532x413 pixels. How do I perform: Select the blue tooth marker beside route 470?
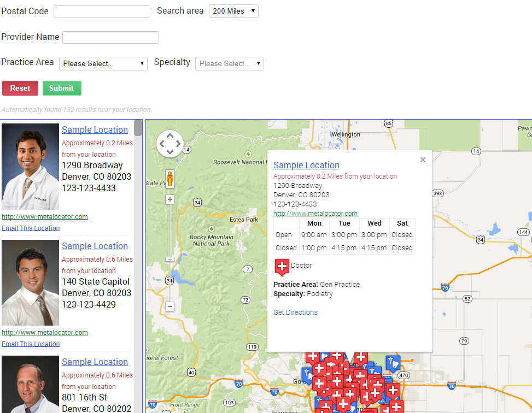tap(393, 364)
